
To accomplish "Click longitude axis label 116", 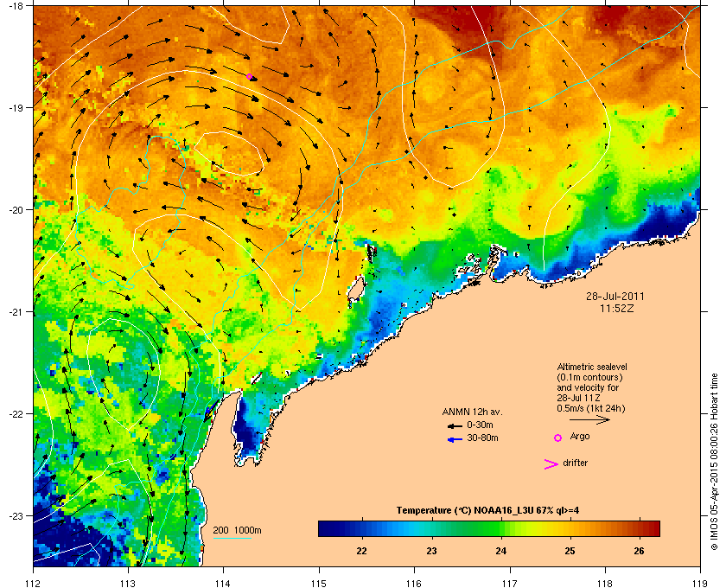I will [x=414, y=584].
